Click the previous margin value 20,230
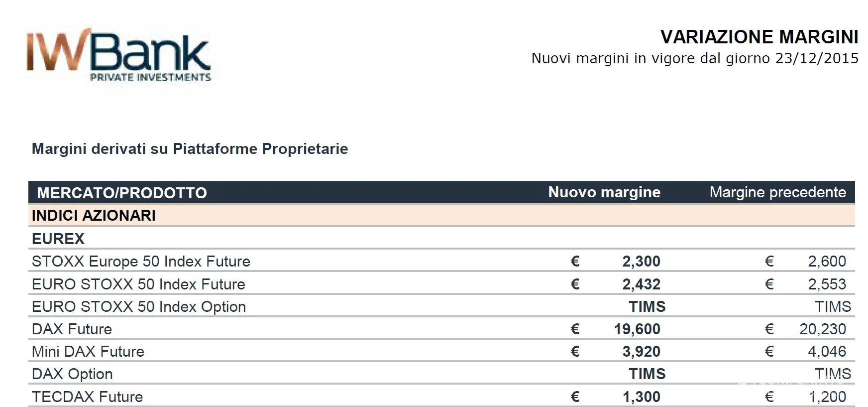Screen dimensions: 868x407 pos(823,329)
